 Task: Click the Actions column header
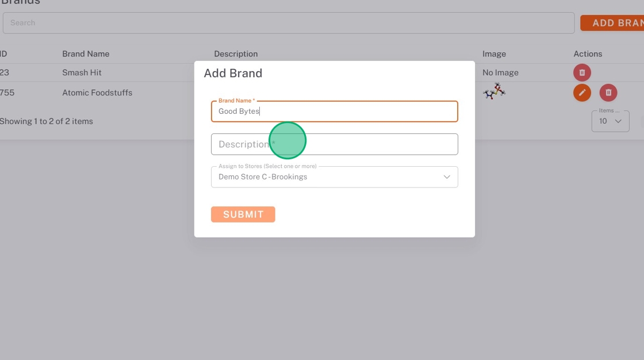(588, 54)
